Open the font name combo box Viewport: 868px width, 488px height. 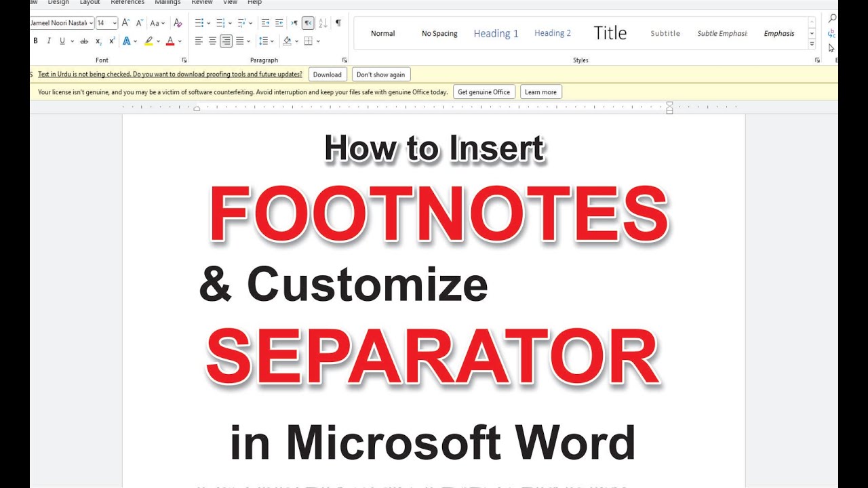61,23
